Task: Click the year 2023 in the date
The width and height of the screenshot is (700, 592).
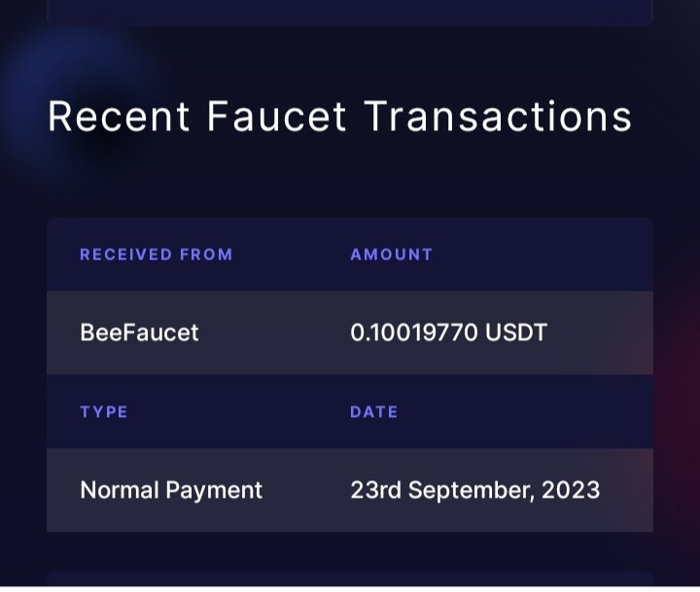Action: pos(571,490)
